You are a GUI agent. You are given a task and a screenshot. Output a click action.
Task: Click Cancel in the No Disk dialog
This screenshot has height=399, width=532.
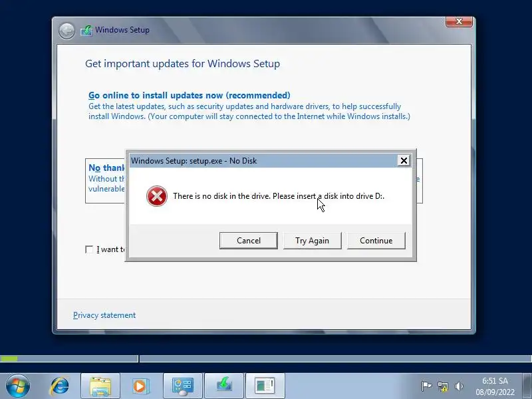pos(248,241)
